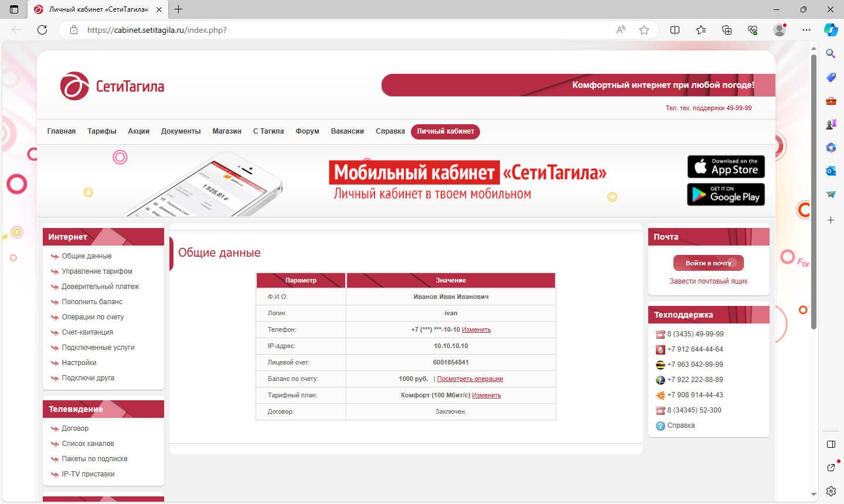Open Tab actions menu icon
Image resolution: width=844 pixels, height=504 pixels.
14,9
